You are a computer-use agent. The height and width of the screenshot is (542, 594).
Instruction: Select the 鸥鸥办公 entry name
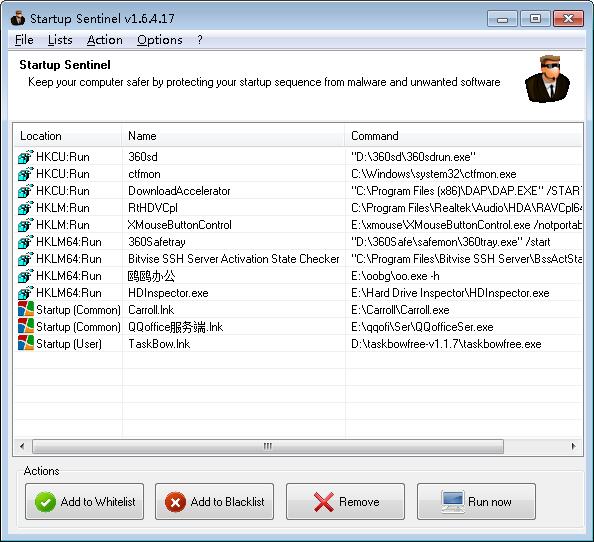[152, 276]
